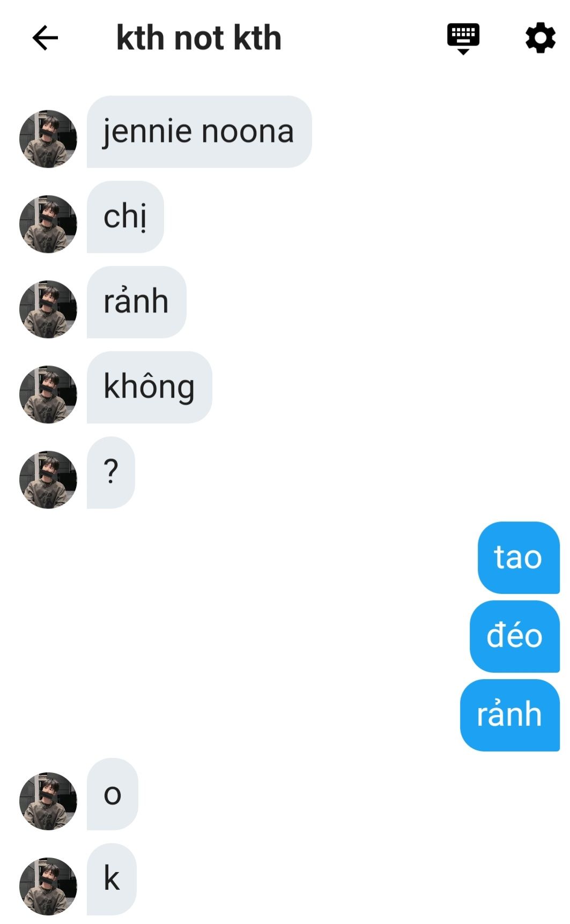Viewport: 570px width, 924px height.
Task: Select the k message bubble
Action: pos(112,880)
